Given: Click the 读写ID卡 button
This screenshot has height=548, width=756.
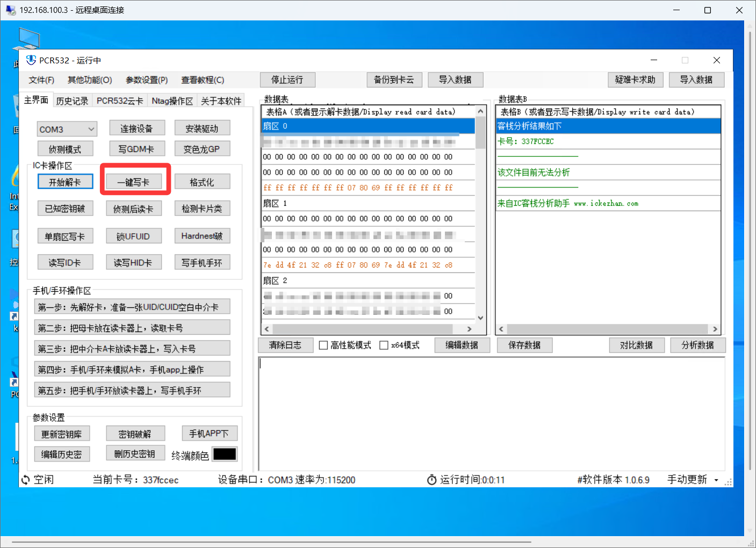Looking at the screenshot, I should pyautogui.click(x=66, y=262).
